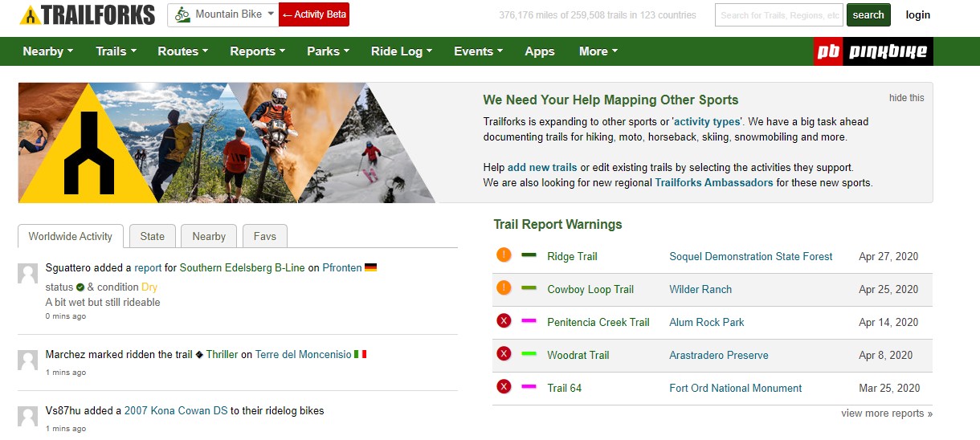Screen dimensions: 980x440
Task: Open the 2007 Kona Cowan DS link
Action: [176, 411]
